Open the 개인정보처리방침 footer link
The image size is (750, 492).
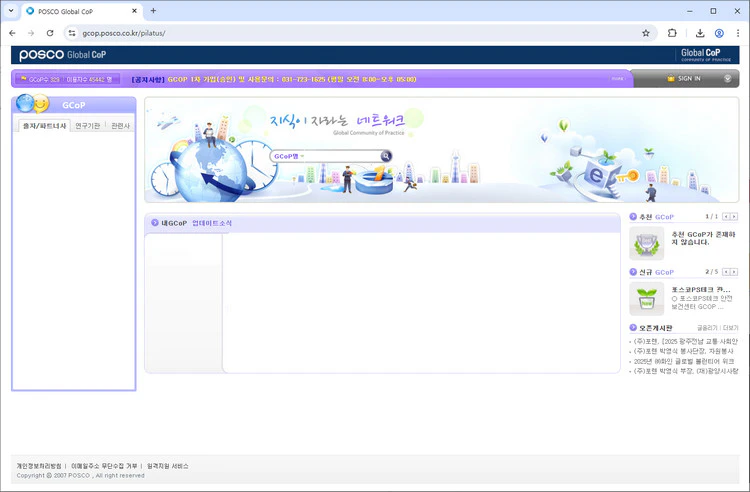[39, 466]
